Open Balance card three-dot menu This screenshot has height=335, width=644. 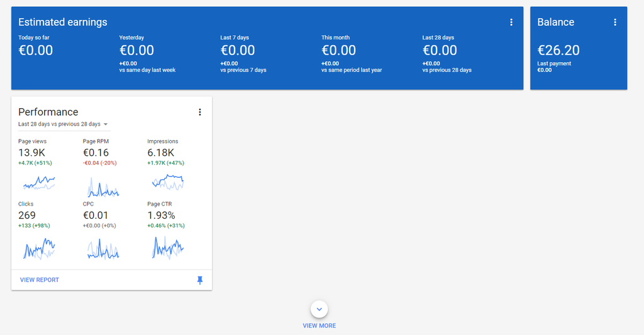615,22
